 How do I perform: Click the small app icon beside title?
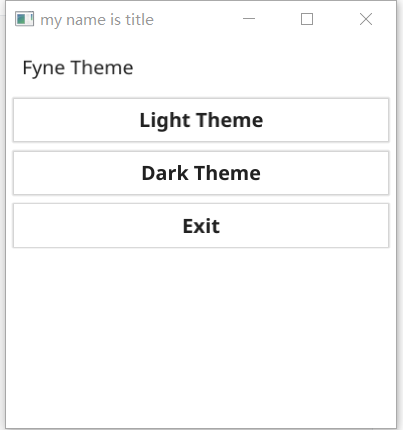(24, 19)
